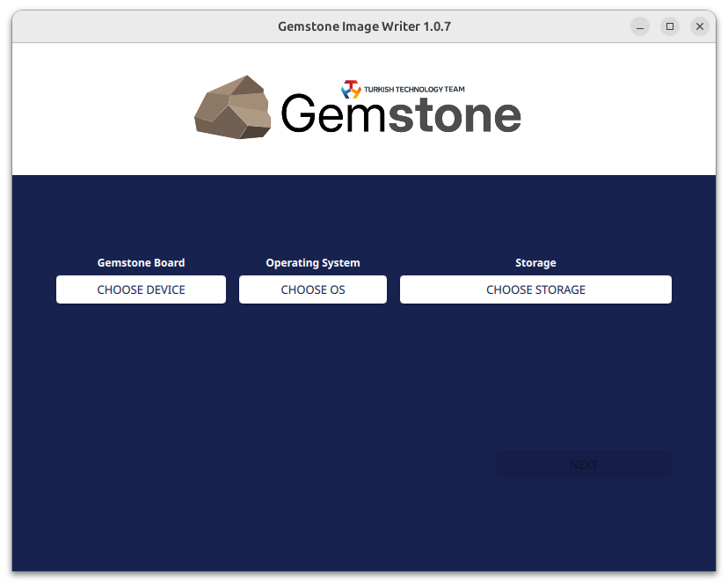Image resolution: width=728 pixels, height=586 pixels.
Task: Maximize the Gemstone Image Writer window
Action: point(670,26)
